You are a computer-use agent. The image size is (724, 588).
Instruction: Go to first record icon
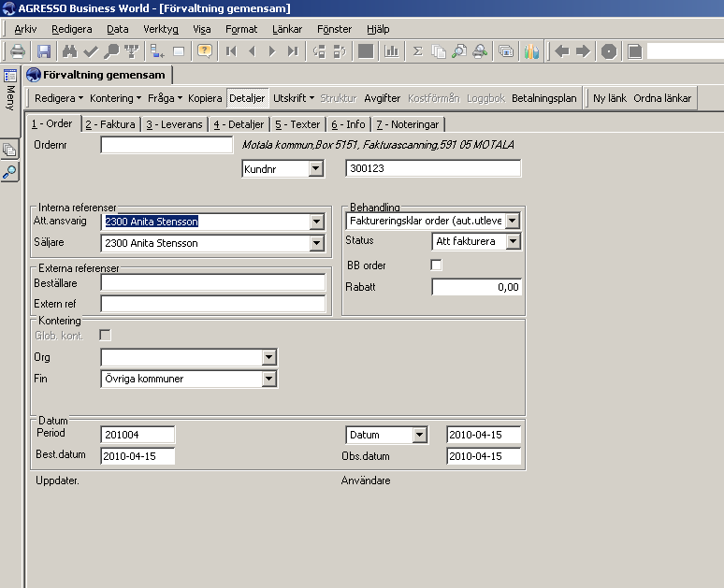(231, 50)
